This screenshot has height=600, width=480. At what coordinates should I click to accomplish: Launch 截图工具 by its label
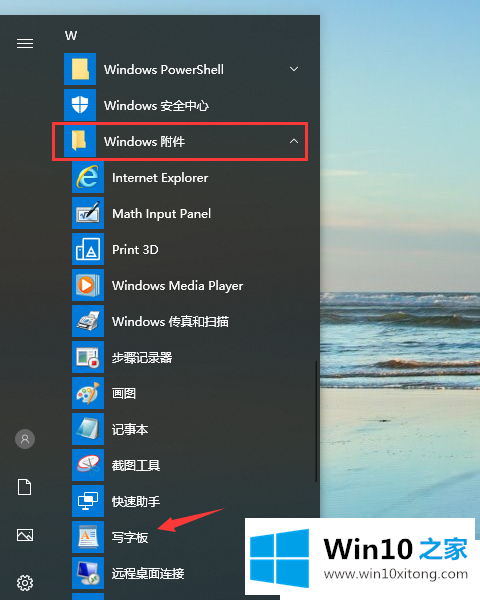pyautogui.click(x=136, y=465)
